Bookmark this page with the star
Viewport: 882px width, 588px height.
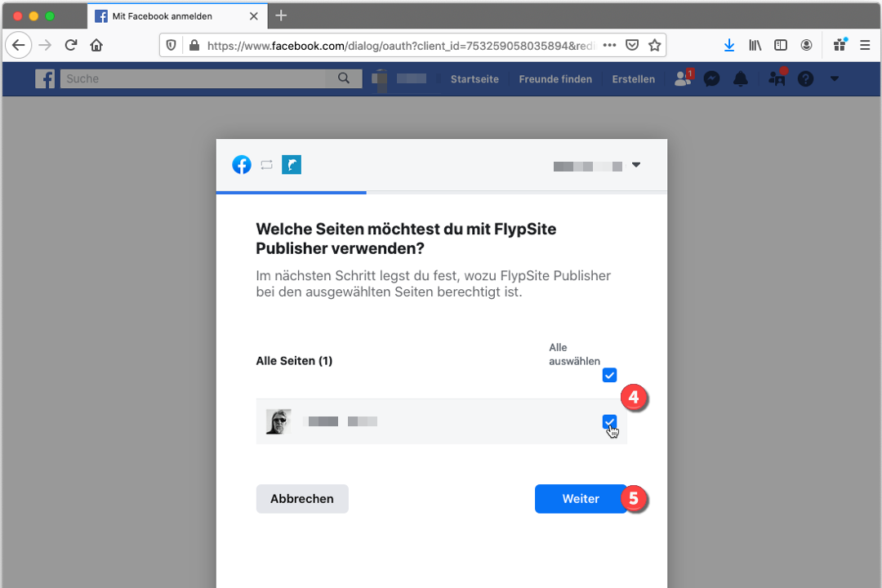pyautogui.click(x=654, y=46)
